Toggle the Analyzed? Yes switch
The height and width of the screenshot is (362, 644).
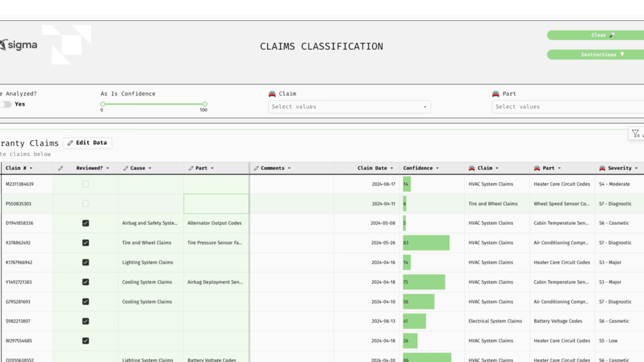[6, 104]
